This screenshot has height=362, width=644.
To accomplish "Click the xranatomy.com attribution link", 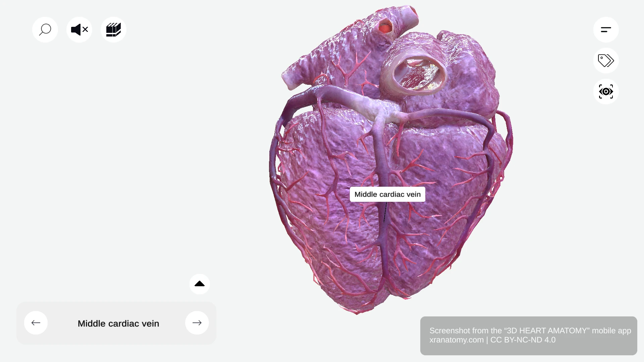I will pos(456,340).
